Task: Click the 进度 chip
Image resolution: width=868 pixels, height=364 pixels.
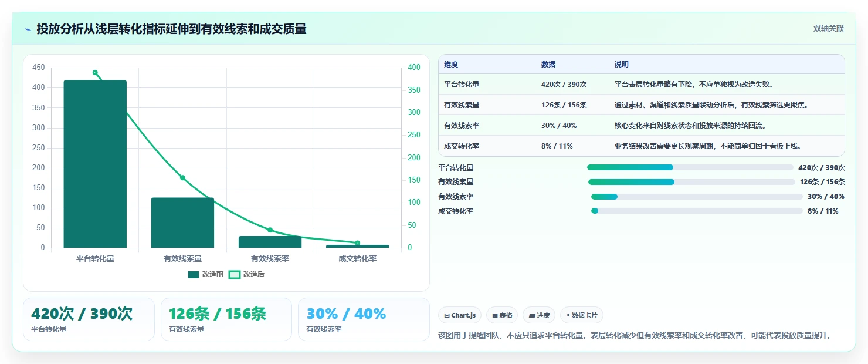Action: 539,315
